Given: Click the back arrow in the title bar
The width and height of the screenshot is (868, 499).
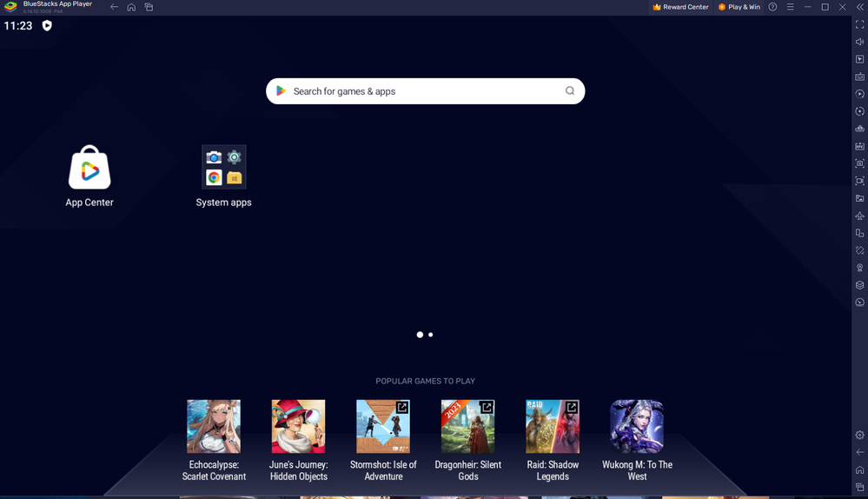Looking at the screenshot, I should [114, 7].
